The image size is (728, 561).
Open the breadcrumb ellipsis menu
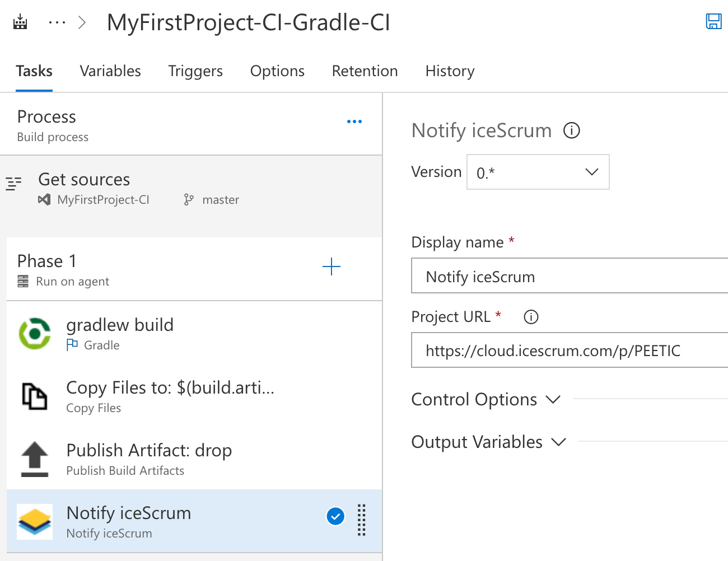tap(57, 22)
